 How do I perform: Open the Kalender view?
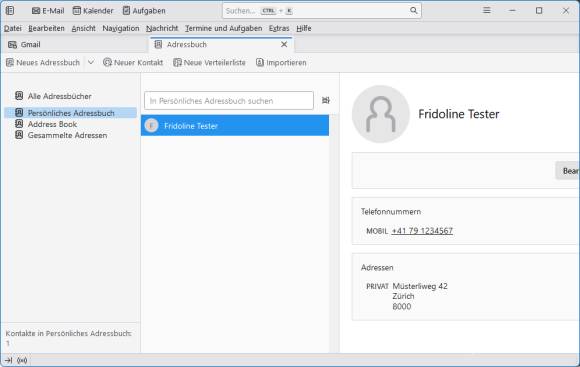click(93, 11)
